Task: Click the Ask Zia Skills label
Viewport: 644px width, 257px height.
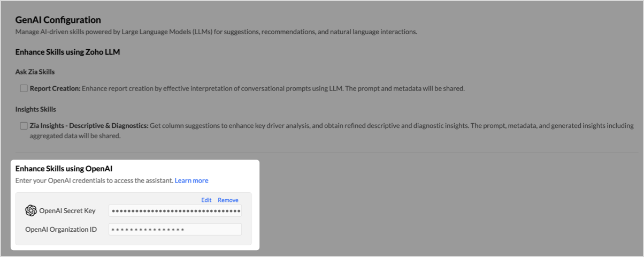Action: (35, 72)
